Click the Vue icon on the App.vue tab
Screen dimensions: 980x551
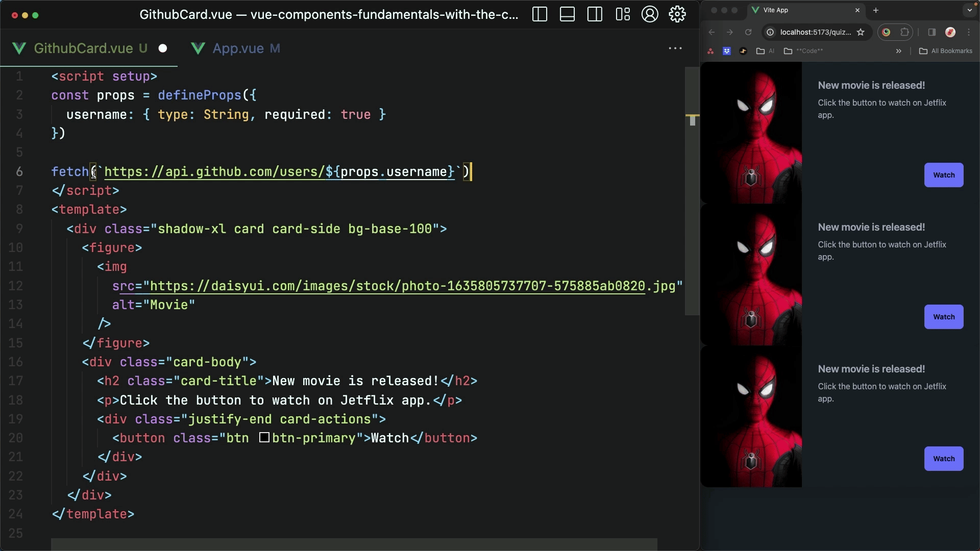[x=198, y=48]
